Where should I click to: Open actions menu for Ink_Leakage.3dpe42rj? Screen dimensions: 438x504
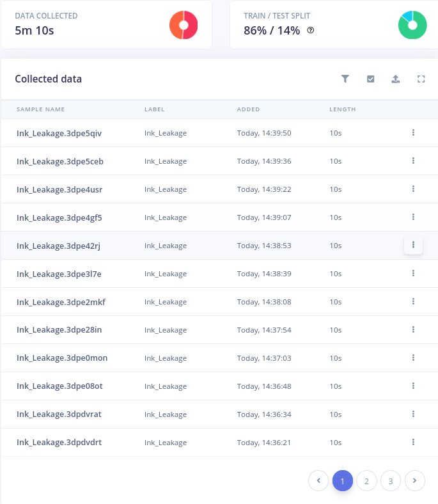[413, 245]
